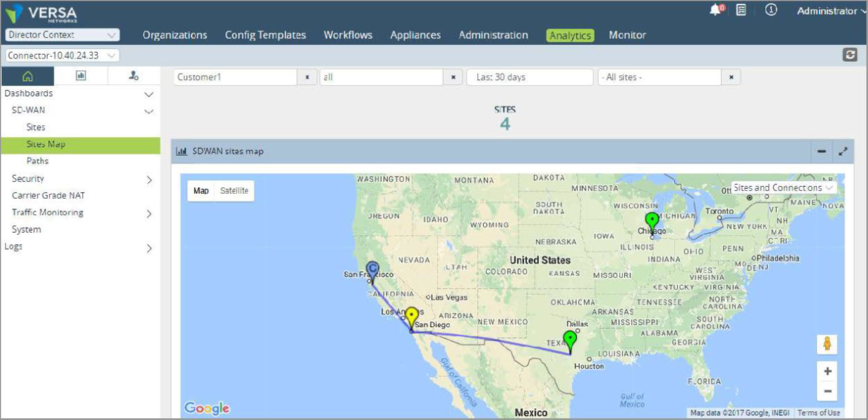The width and height of the screenshot is (868, 420).
Task: Click the Chicago green site marker
Action: click(x=652, y=222)
